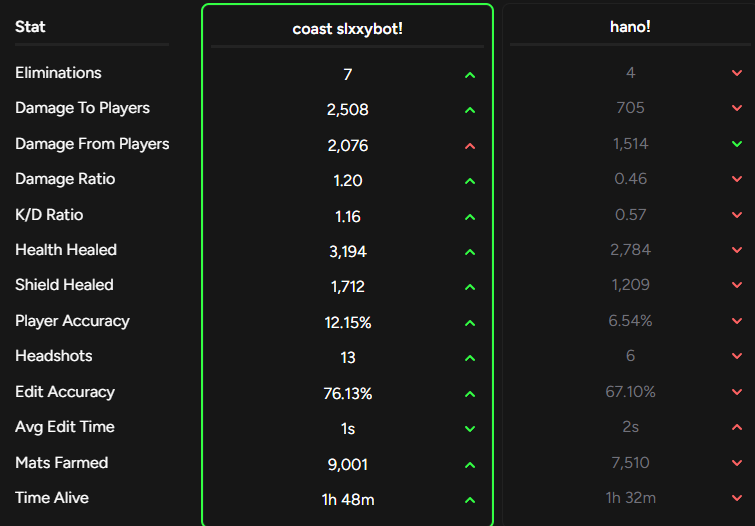Click the Avg Edit Time label
Screen dimensions: 755x526
(x=65, y=427)
